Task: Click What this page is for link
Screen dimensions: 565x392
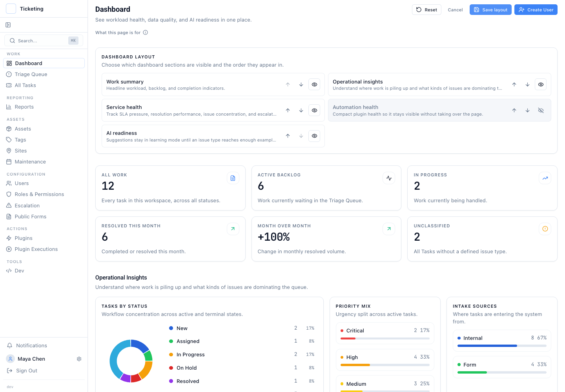Action: [x=118, y=33]
